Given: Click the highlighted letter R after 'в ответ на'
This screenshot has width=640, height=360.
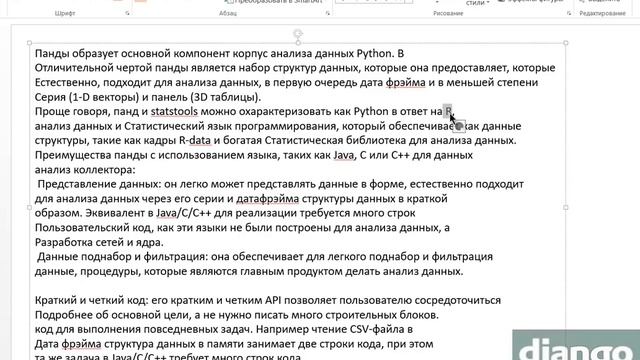Looking at the screenshot, I should tap(448, 111).
